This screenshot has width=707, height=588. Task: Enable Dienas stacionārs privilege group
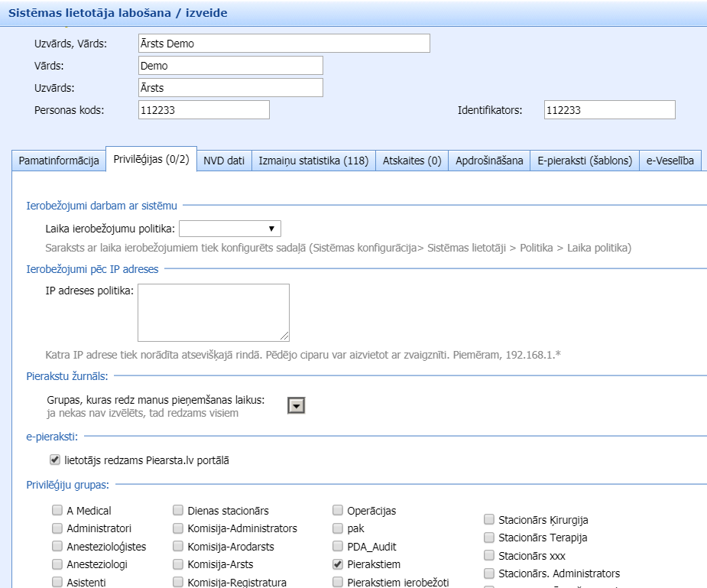pyautogui.click(x=178, y=510)
